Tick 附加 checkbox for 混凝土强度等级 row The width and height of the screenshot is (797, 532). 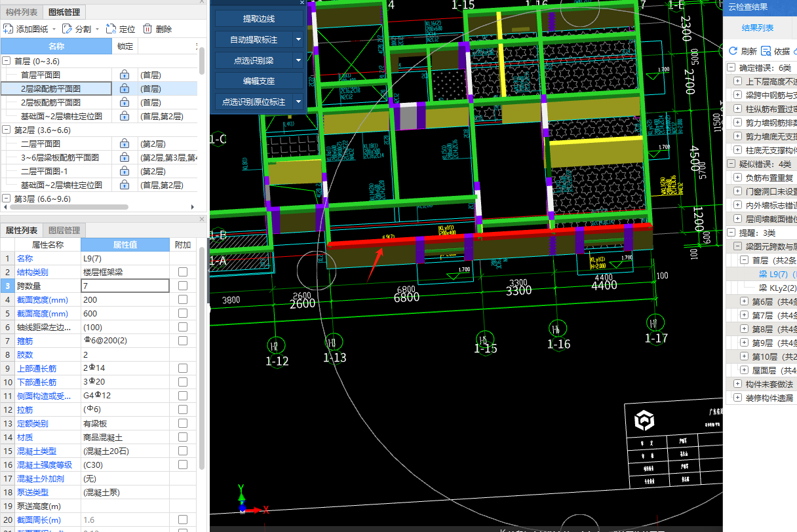click(183, 465)
